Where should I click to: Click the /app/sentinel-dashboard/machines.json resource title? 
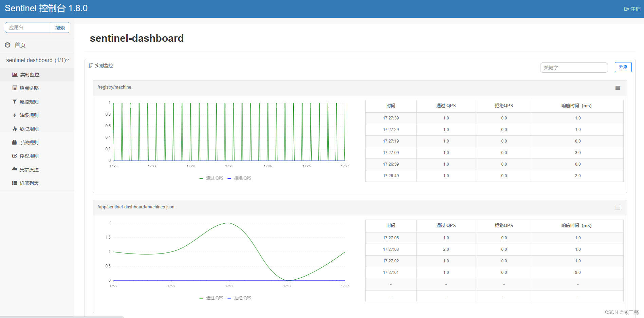(x=136, y=207)
